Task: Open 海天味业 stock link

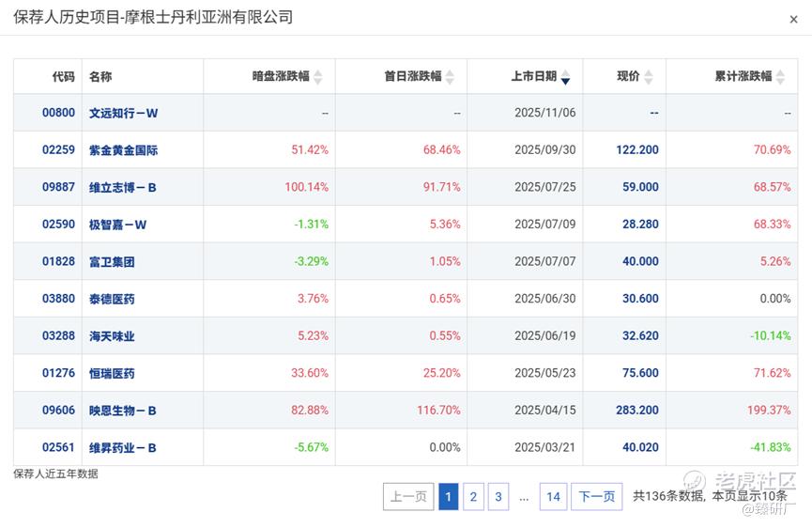Action: (112, 336)
